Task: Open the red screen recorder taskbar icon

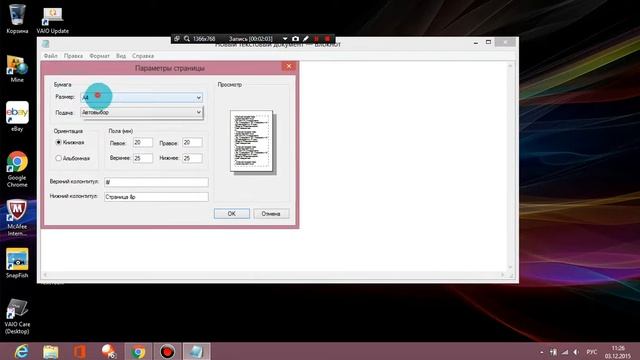Action: pyautogui.click(x=167, y=351)
